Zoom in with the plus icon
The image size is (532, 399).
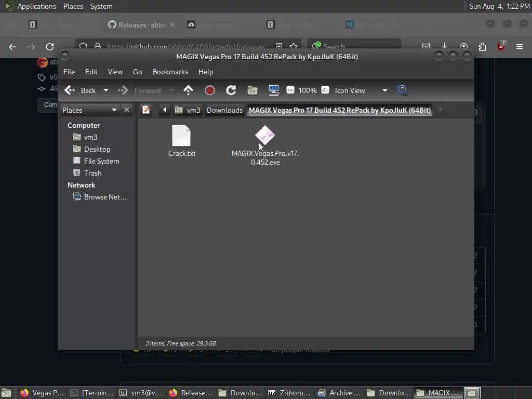[x=325, y=90]
